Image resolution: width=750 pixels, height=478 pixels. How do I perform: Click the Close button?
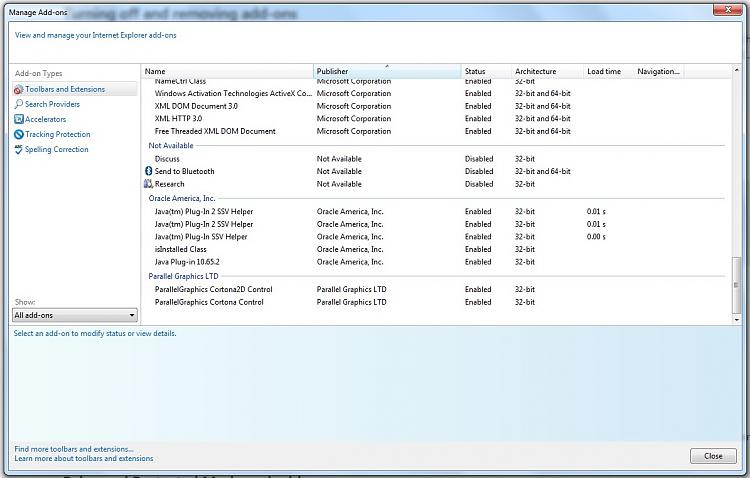(713, 456)
